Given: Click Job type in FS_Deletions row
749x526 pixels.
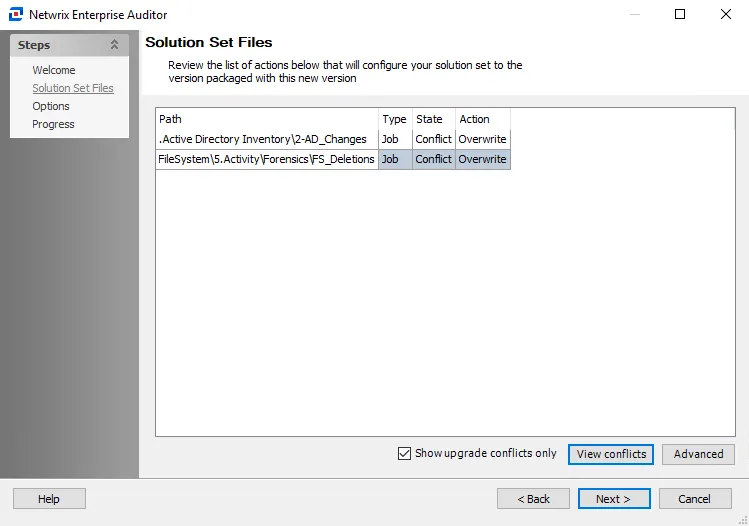Looking at the screenshot, I should (395, 159).
